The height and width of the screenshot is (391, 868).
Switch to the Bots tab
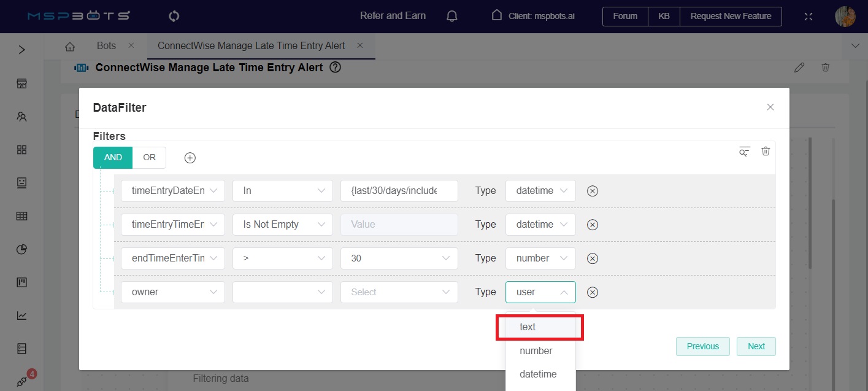[x=106, y=45]
